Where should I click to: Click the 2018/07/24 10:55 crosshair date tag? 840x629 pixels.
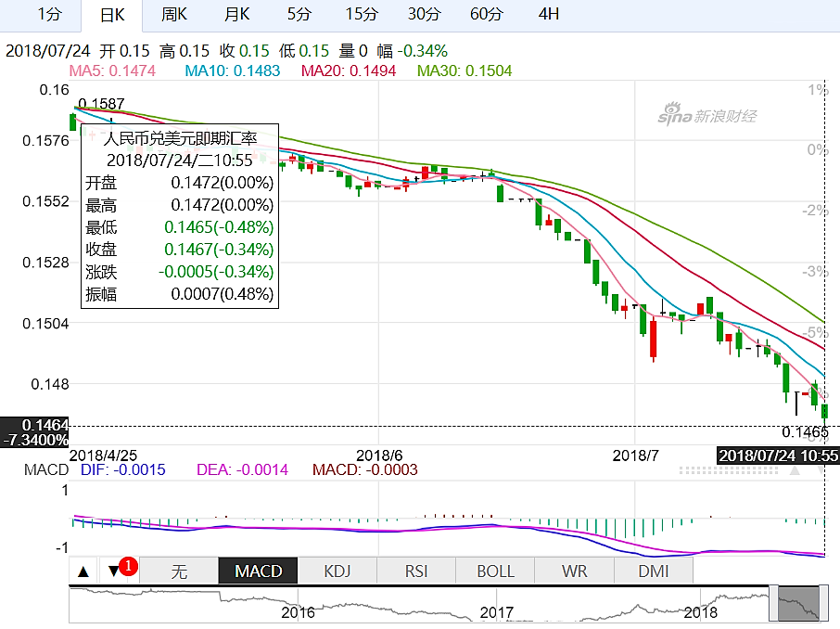click(778, 456)
